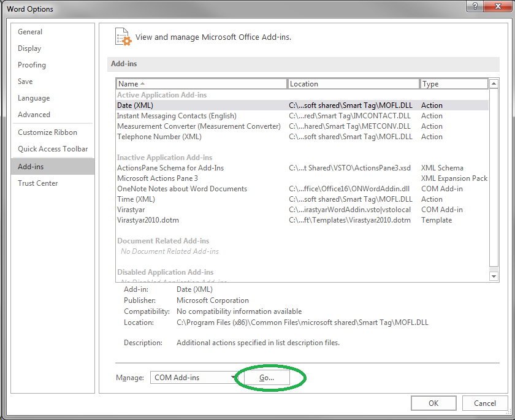This screenshot has width=515, height=420.
Task: Click the Template type cell for Virastyar2010.dotm
Action: tap(437, 220)
